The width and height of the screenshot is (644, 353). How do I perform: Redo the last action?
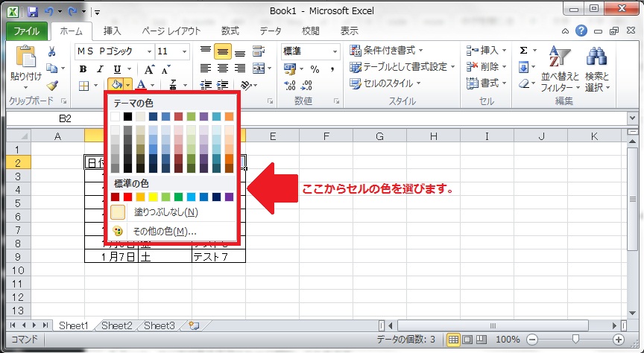[x=73, y=11]
